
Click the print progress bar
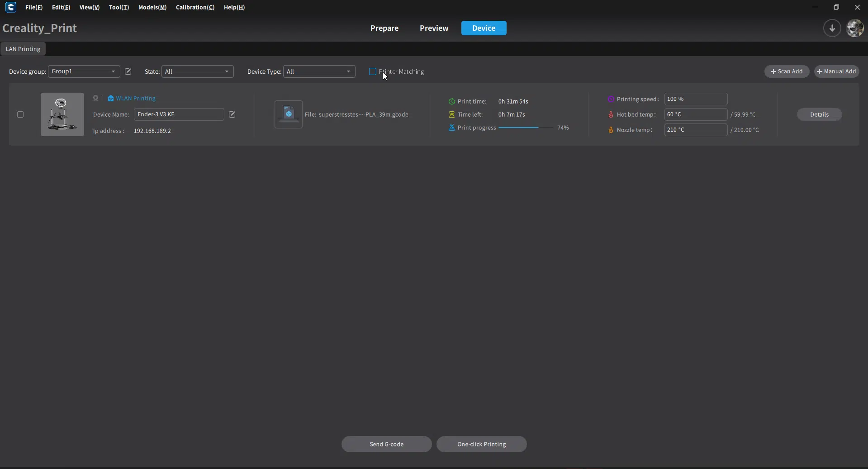[x=526, y=128]
